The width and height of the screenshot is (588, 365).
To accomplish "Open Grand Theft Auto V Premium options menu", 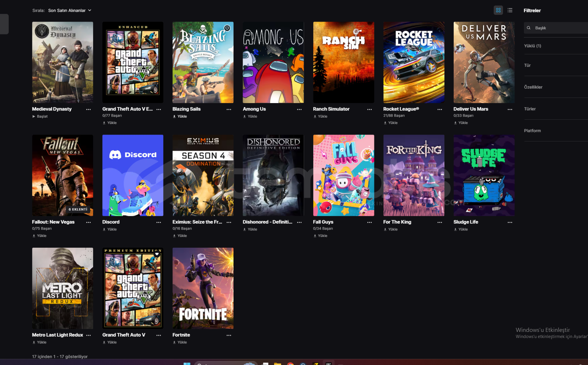I will [x=159, y=335].
